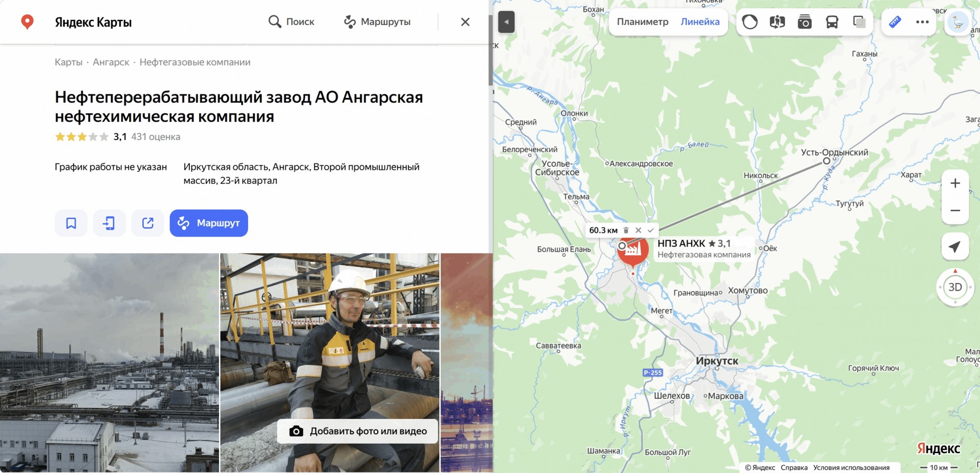Click the Оёк village label
The width and height of the screenshot is (980, 473).
[770, 248]
